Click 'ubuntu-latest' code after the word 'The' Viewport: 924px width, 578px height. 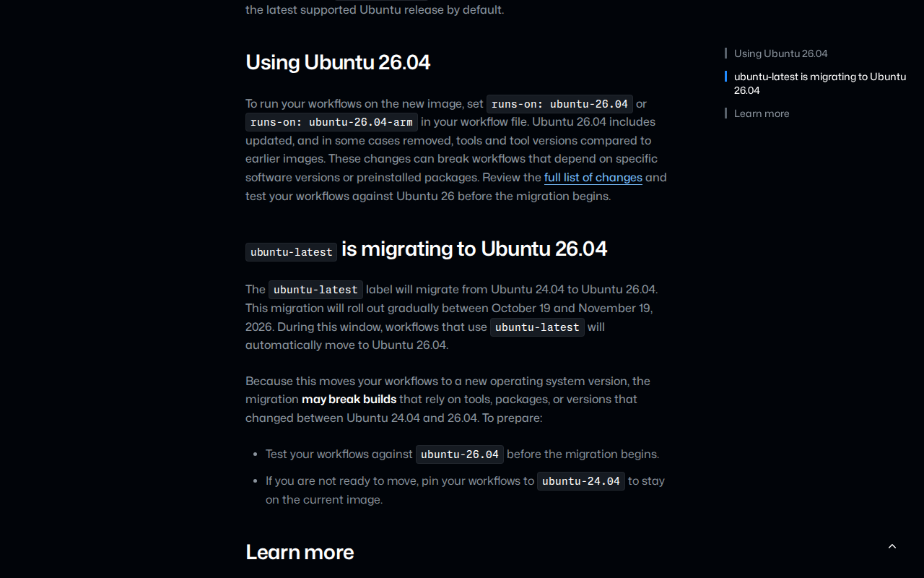(x=315, y=290)
